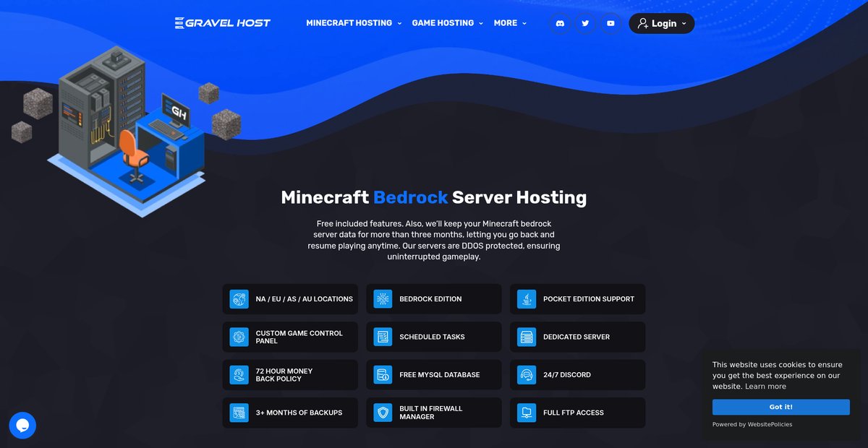Image resolution: width=868 pixels, height=448 pixels.
Task: Click the Full FTP Access icon
Action: 527,413
